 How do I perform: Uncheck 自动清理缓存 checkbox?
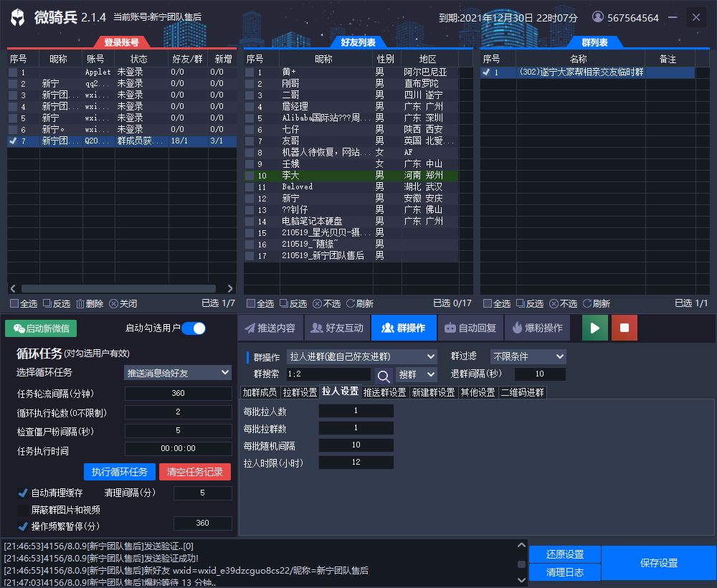22,493
